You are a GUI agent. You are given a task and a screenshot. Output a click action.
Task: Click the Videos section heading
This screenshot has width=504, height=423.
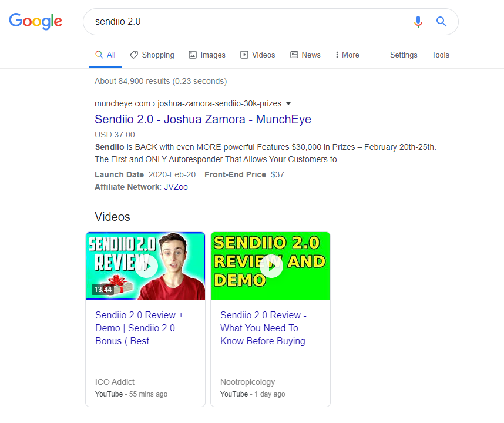pyautogui.click(x=112, y=217)
